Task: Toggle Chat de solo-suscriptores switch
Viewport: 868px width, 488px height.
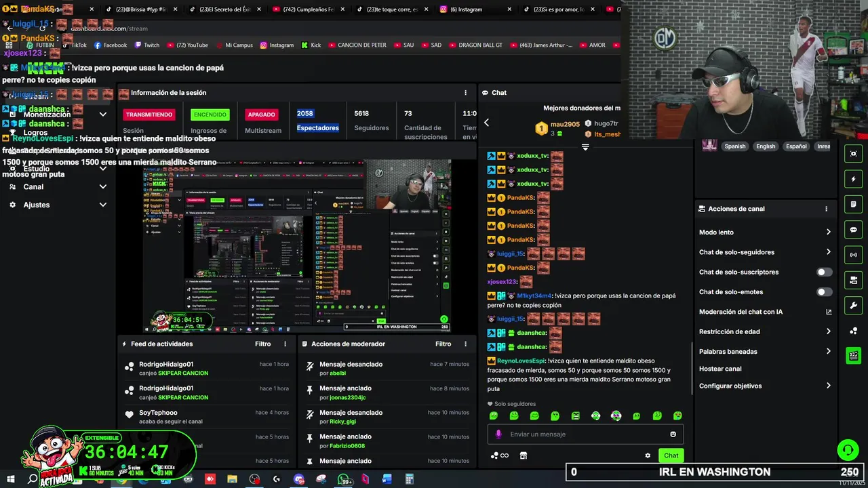Action: point(824,272)
